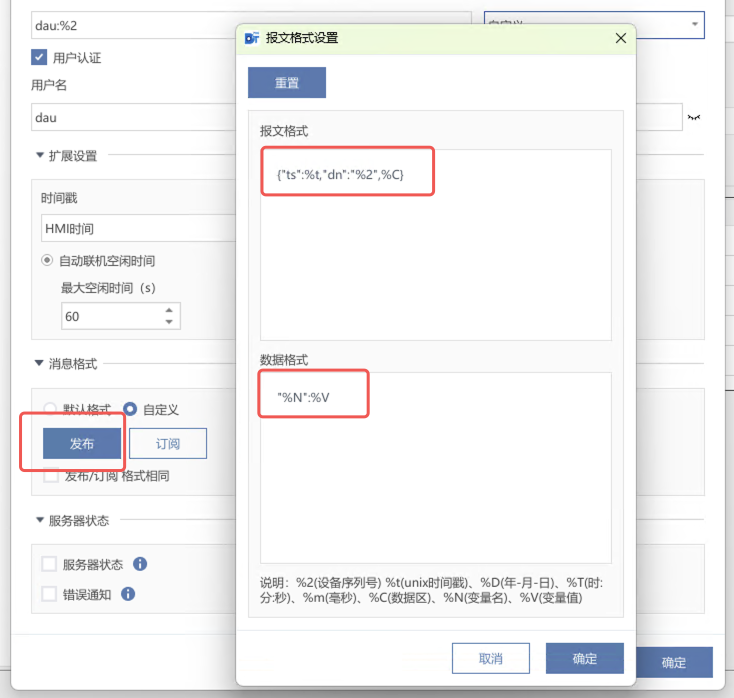Increase 最大空闲时间 with up arrow
Screen dimensions: 734x698
click(169, 310)
